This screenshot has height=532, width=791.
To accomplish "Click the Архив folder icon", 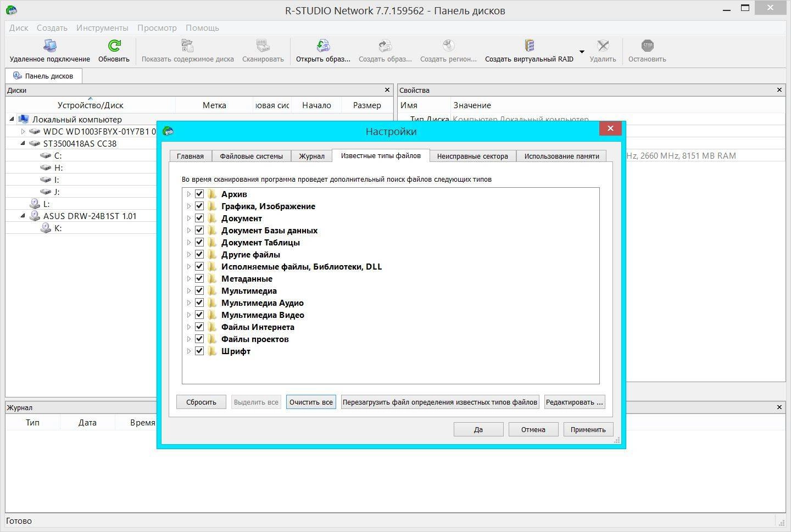I will click(x=212, y=194).
